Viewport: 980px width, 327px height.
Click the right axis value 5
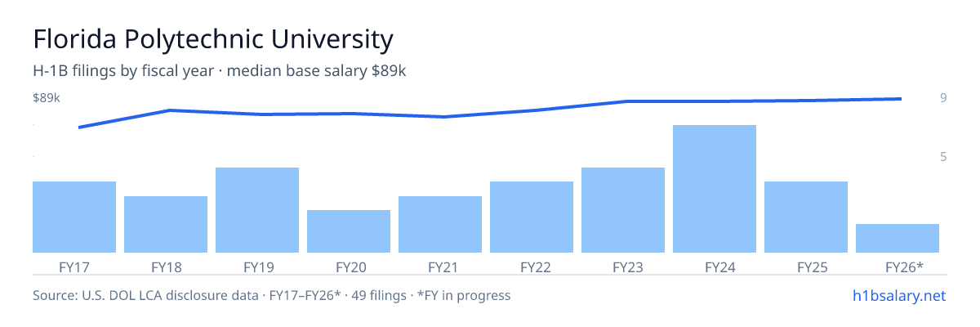(943, 156)
